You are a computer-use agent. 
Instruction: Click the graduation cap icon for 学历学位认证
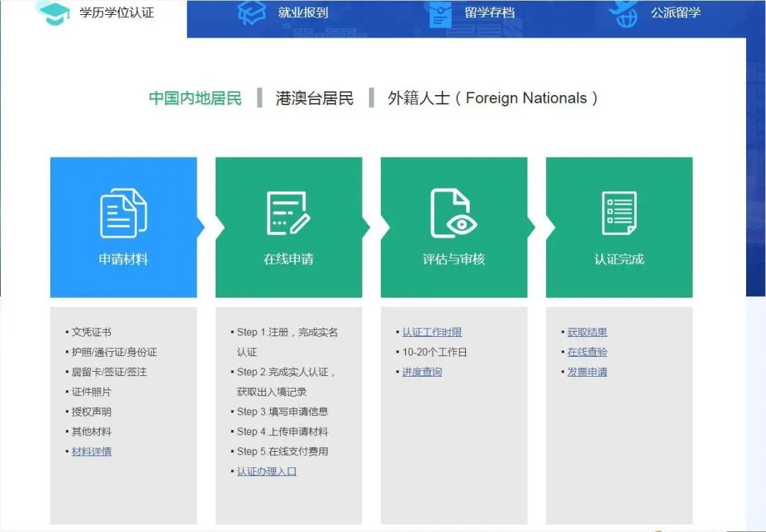(54, 13)
